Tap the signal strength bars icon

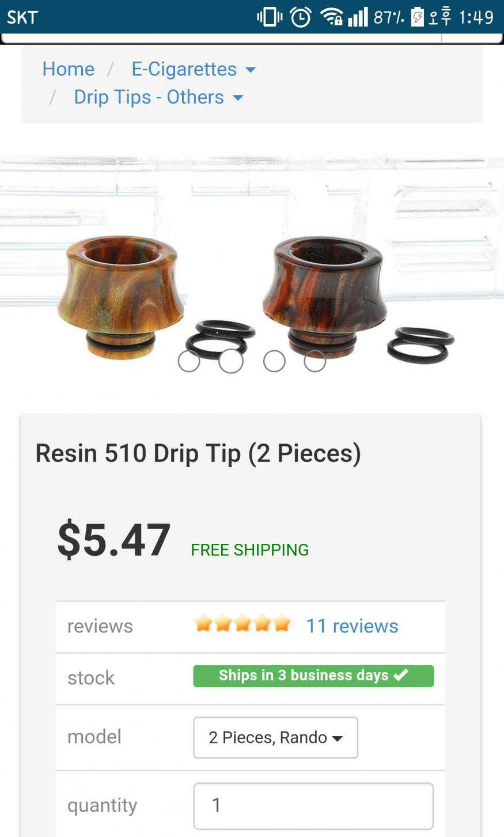point(358,17)
